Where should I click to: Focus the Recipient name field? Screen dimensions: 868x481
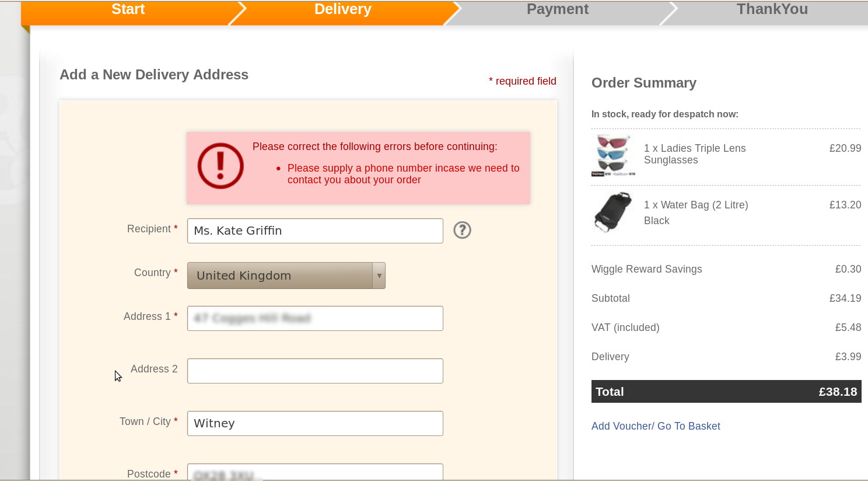point(315,231)
